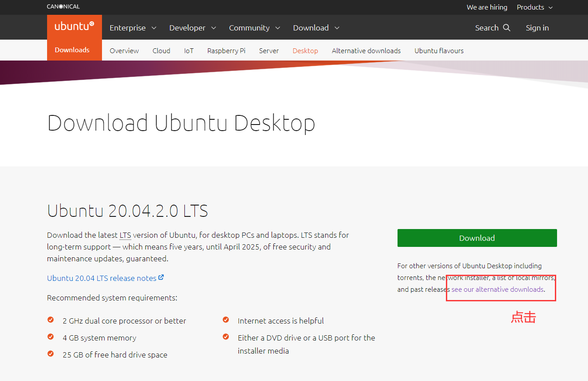This screenshot has width=588, height=381.
Task: Expand the Enterprise menu
Action: 133,27
